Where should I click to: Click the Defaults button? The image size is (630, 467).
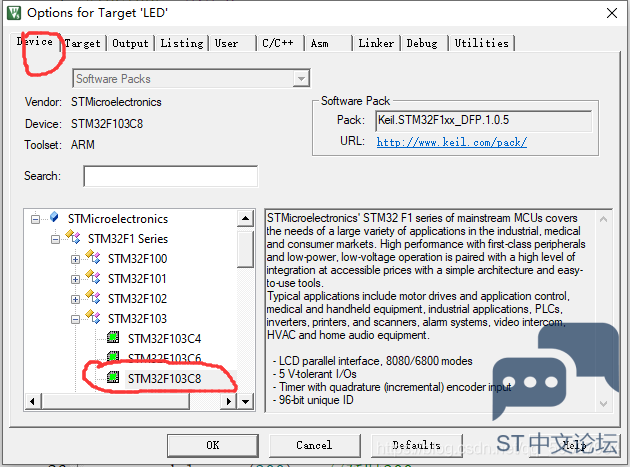click(x=417, y=445)
